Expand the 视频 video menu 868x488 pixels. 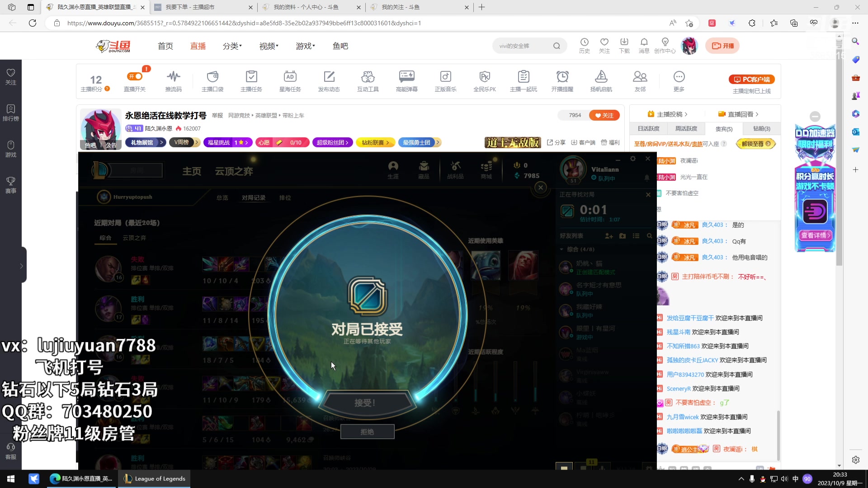(269, 46)
